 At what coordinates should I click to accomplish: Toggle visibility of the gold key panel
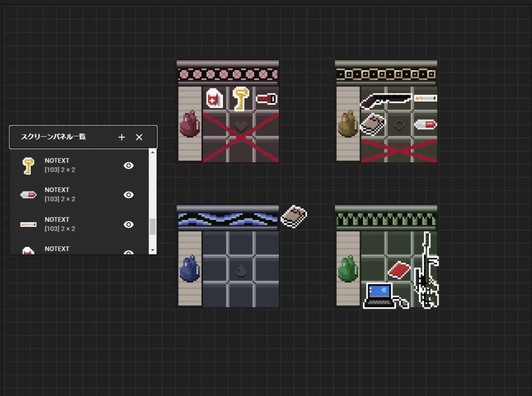coord(129,166)
